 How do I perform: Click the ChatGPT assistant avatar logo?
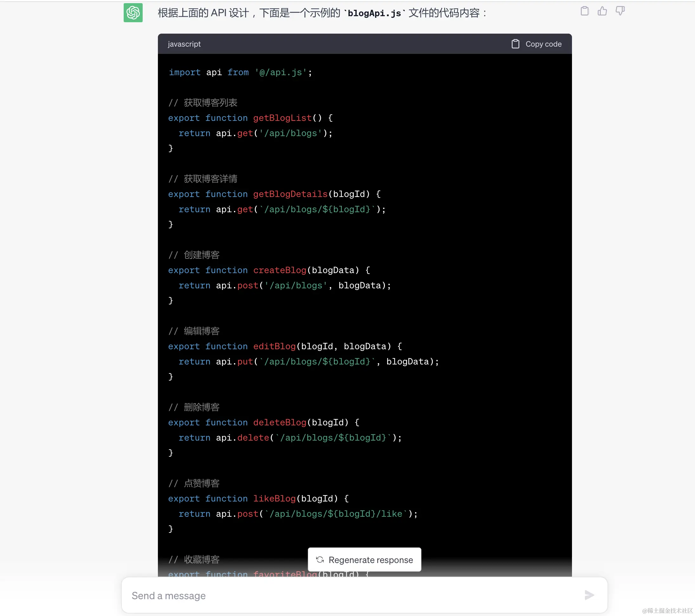(133, 13)
